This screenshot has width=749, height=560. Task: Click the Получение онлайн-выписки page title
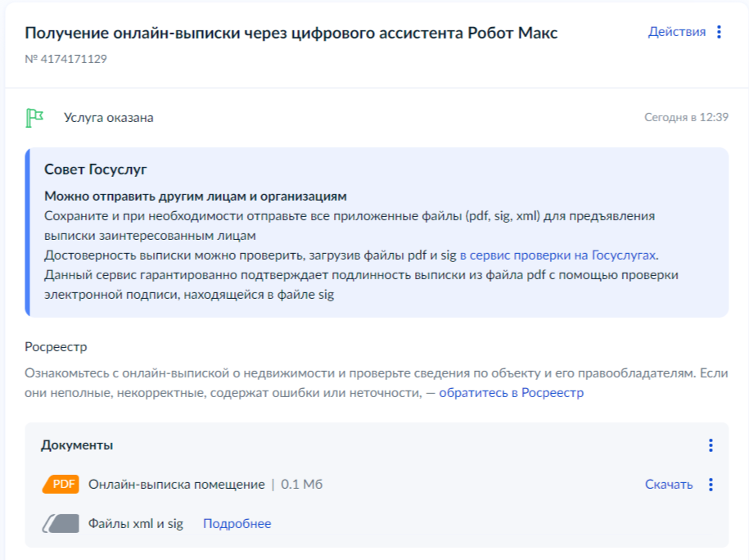point(291,33)
